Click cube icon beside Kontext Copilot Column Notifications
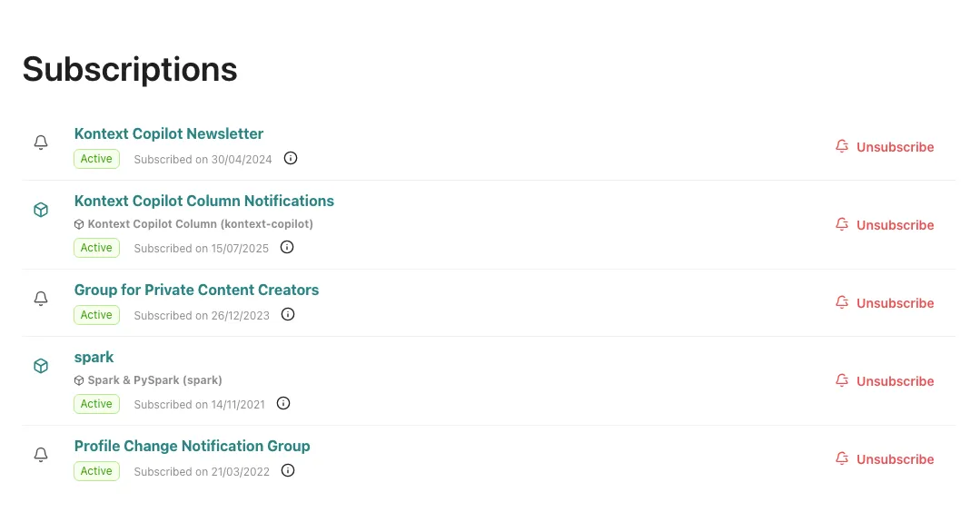This screenshot has width=980, height=512. tap(41, 210)
